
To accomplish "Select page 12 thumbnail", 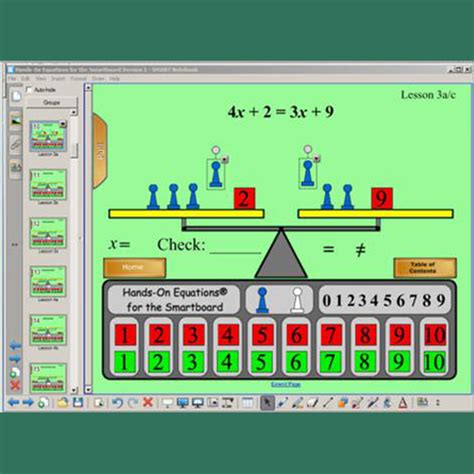I will 48,233.
